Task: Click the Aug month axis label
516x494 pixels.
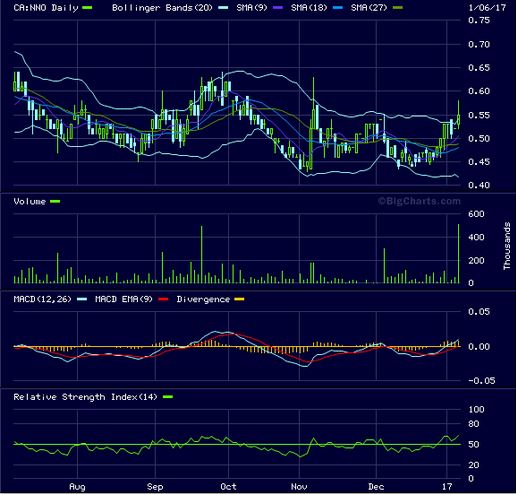Action: click(x=77, y=487)
